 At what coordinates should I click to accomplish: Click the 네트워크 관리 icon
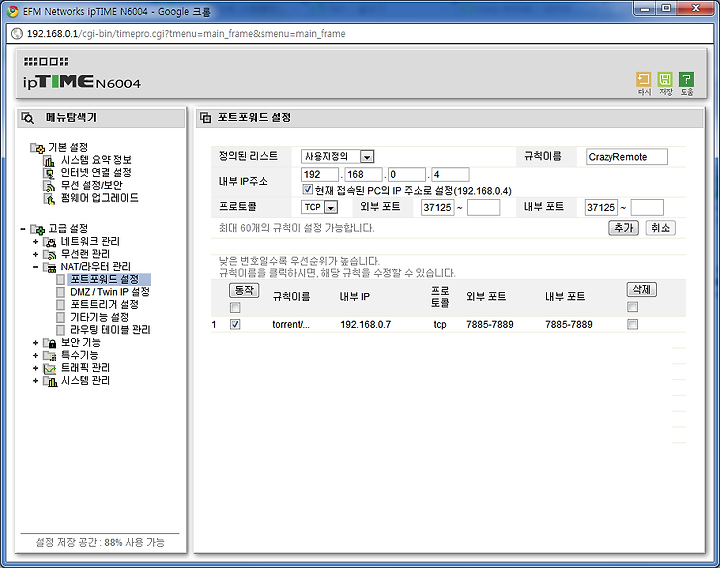[49, 242]
